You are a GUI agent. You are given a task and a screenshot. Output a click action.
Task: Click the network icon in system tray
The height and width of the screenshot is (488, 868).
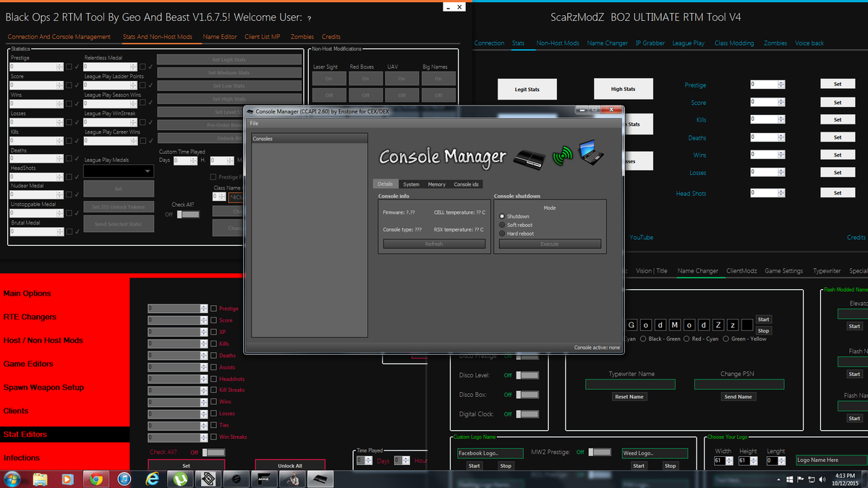click(x=811, y=479)
